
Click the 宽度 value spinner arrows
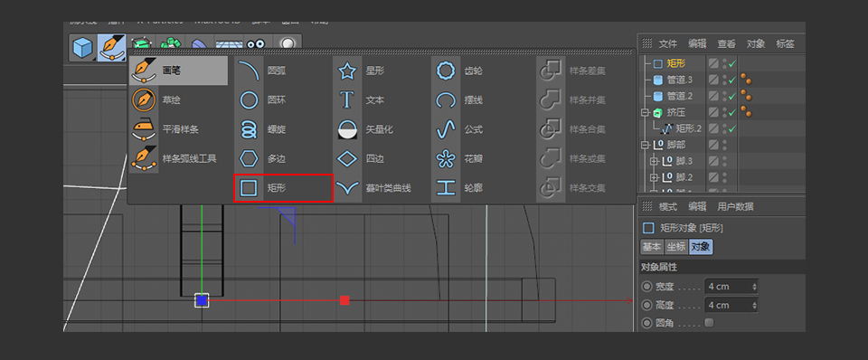pos(754,287)
